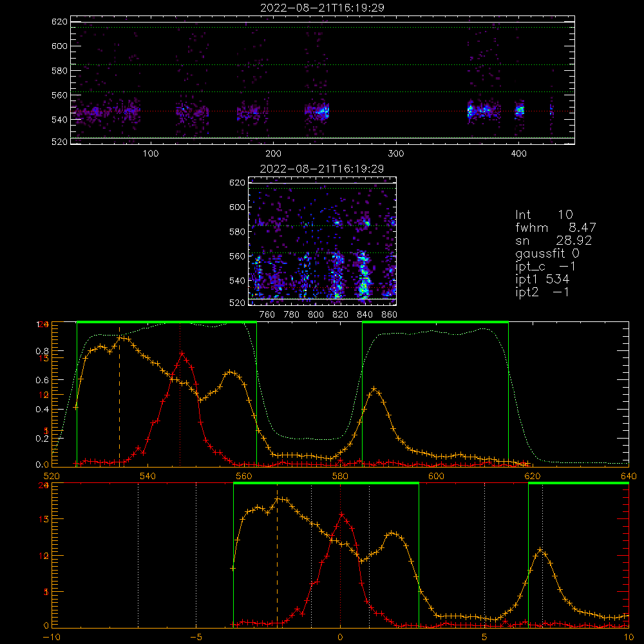Select the 'sn 28.92' readout
The width and height of the screenshot is (644, 644).
point(553,240)
